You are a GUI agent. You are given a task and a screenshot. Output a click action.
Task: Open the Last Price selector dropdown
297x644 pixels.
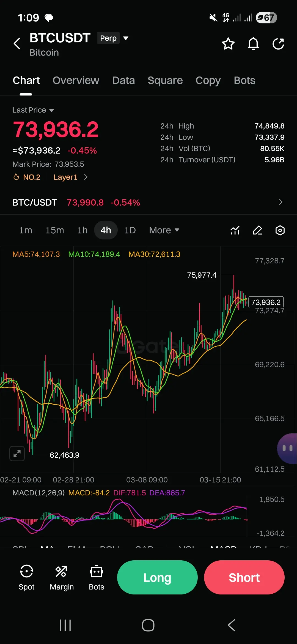click(x=33, y=110)
